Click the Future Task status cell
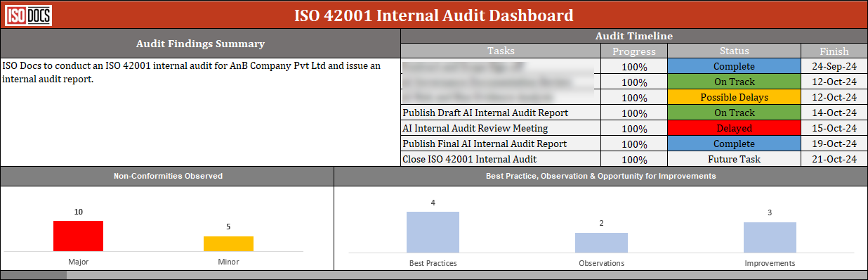868x280 pixels. [734, 159]
